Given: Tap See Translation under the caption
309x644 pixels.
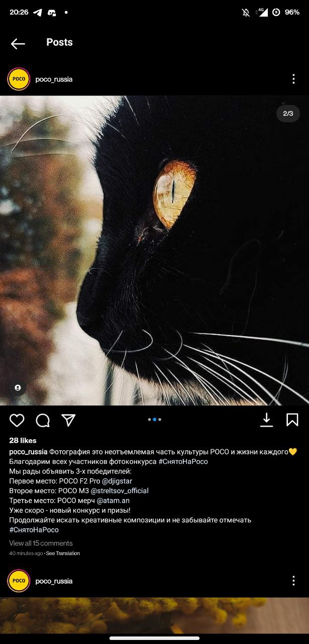Looking at the screenshot, I should click(x=63, y=553).
